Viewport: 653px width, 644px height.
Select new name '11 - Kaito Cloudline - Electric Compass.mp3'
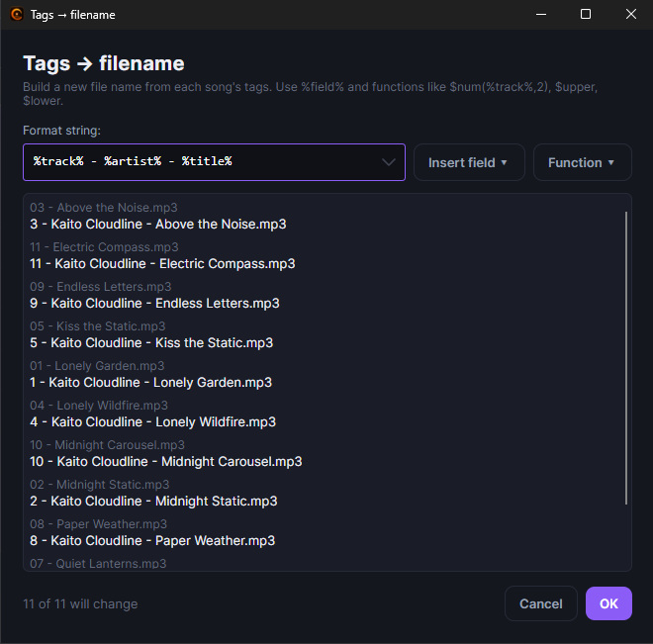pos(162,263)
